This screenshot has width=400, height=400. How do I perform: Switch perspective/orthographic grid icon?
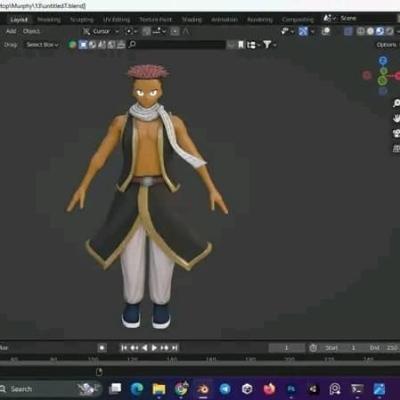pyautogui.click(x=396, y=149)
